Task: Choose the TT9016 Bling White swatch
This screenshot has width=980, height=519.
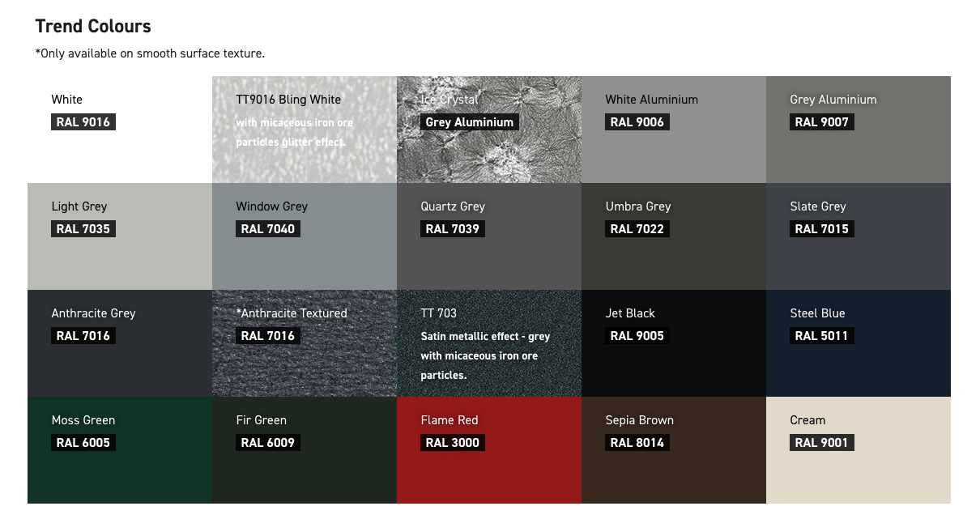Action: click(x=305, y=130)
